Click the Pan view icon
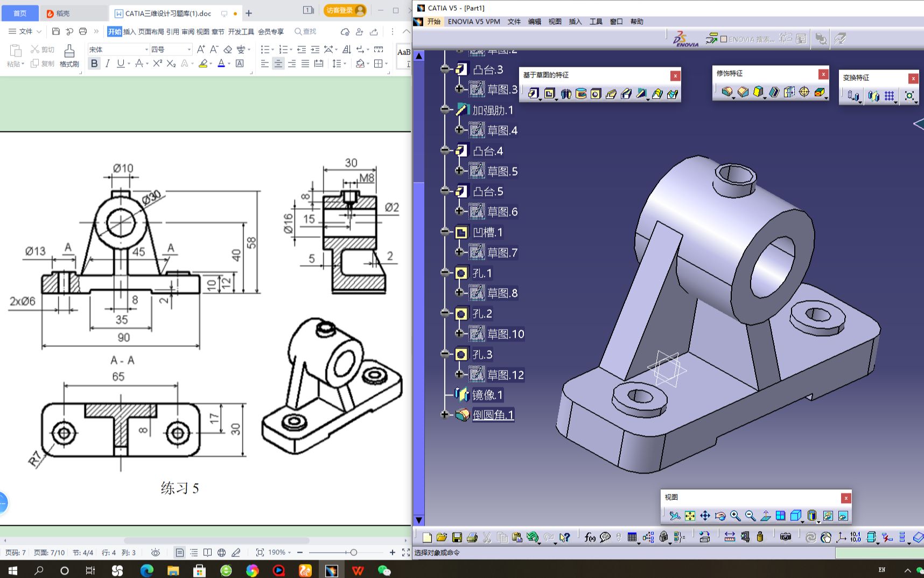The width and height of the screenshot is (924, 578). [x=705, y=516]
